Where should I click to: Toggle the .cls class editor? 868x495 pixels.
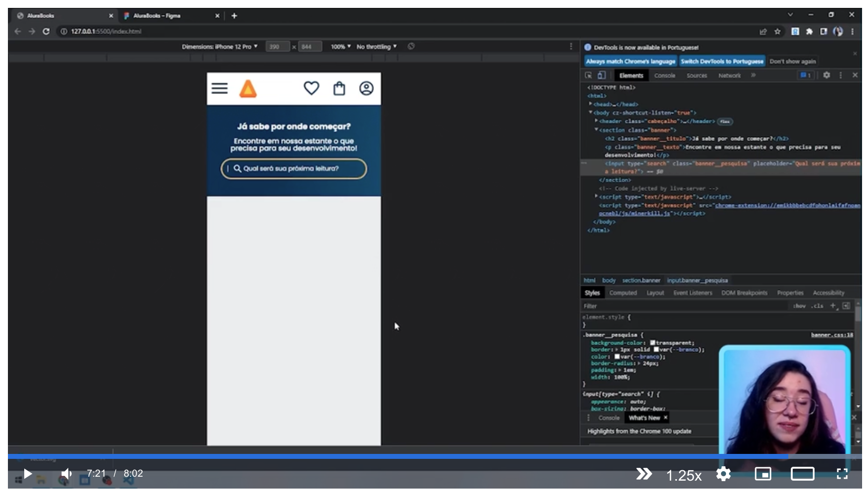click(x=817, y=306)
